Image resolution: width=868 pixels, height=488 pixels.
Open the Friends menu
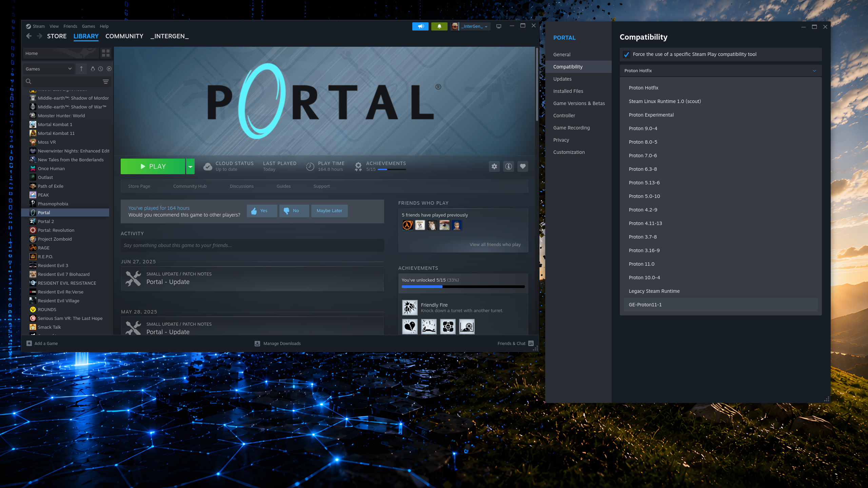[x=70, y=26]
